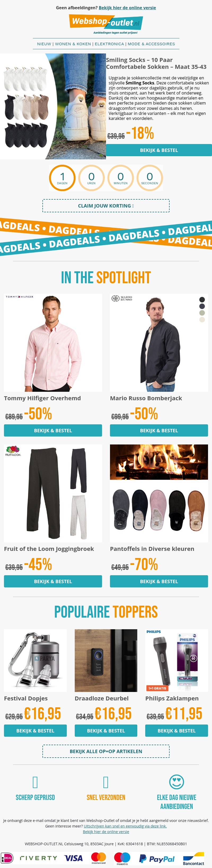Click the Bancontact logo
212x868 pixels.
coord(193,859)
